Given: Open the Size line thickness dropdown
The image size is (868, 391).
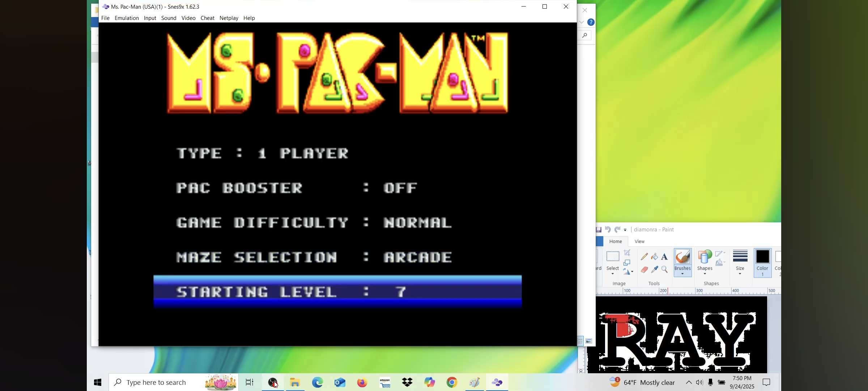Looking at the screenshot, I should [740, 274].
